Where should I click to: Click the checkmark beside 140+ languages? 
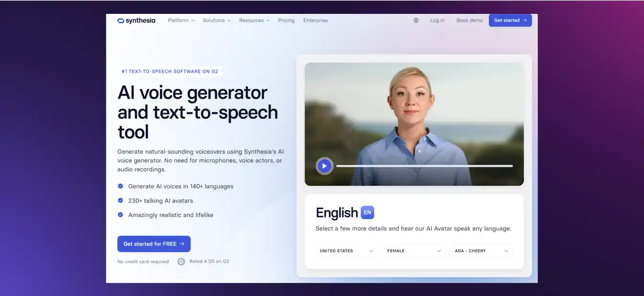click(x=120, y=186)
